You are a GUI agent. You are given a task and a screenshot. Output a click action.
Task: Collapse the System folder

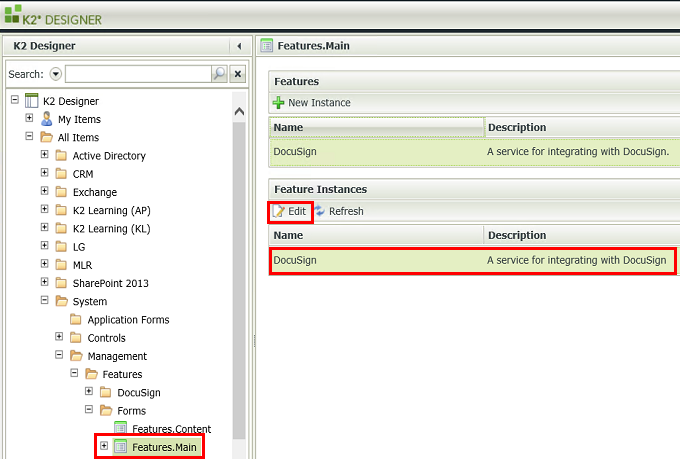point(44,300)
